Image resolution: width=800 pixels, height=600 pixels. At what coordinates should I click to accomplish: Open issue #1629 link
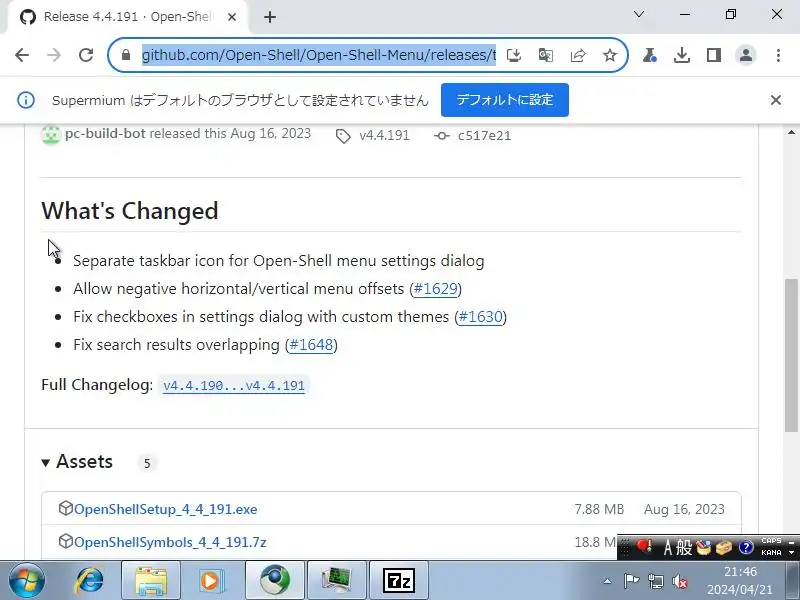coord(435,289)
